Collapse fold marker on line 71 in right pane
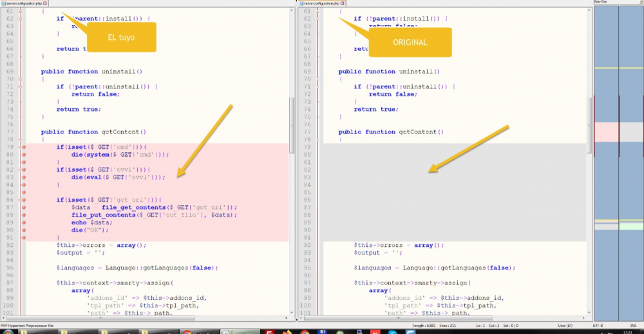This screenshot has width=644, height=334. 317,86
